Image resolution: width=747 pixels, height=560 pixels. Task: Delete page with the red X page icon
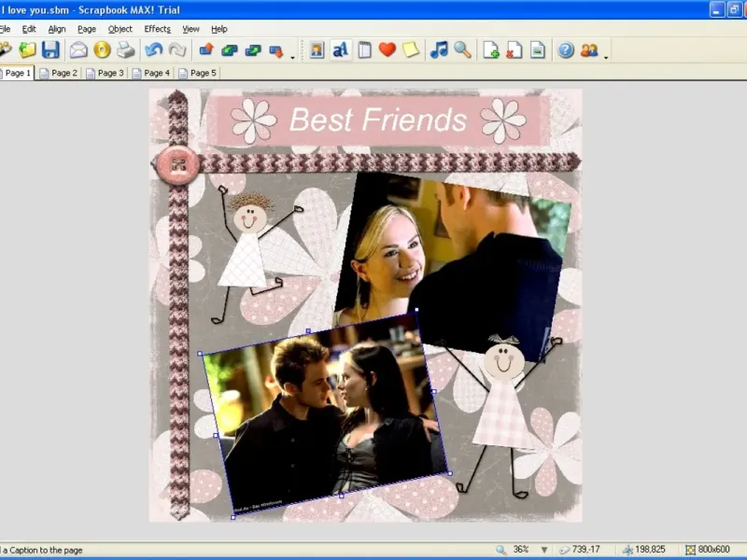click(x=514, y=50)
